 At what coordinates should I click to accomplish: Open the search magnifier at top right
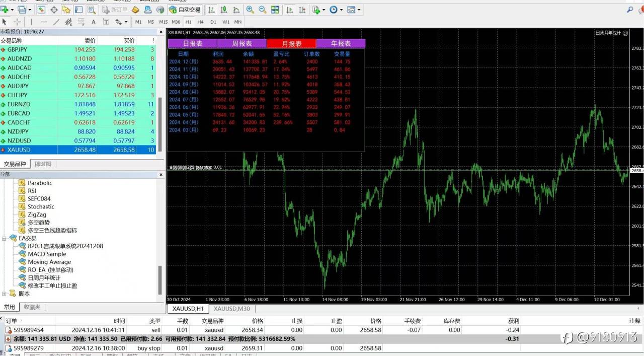[x=630, y=10]
